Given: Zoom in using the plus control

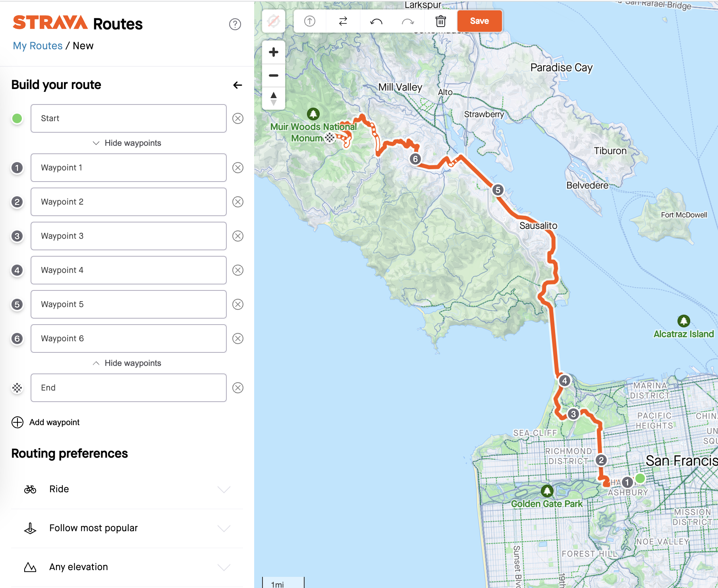Looking at the screenshot, I should coord(273,52).
